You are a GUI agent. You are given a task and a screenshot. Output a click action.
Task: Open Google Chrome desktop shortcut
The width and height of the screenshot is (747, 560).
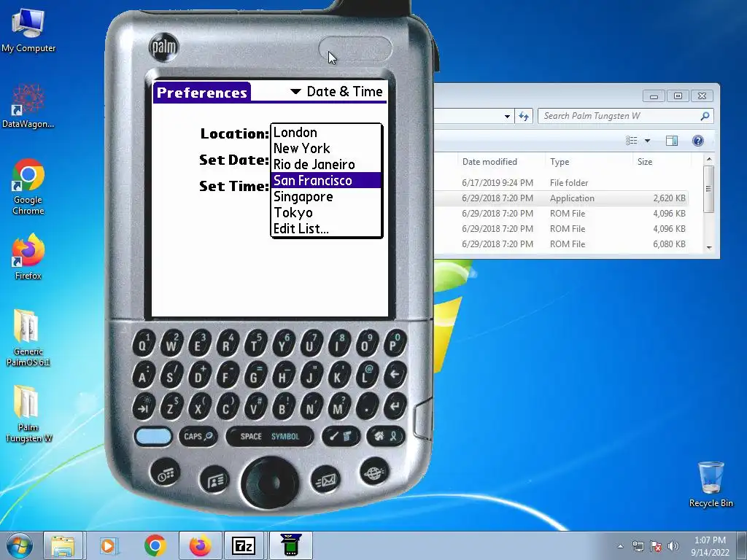point(28,187)
